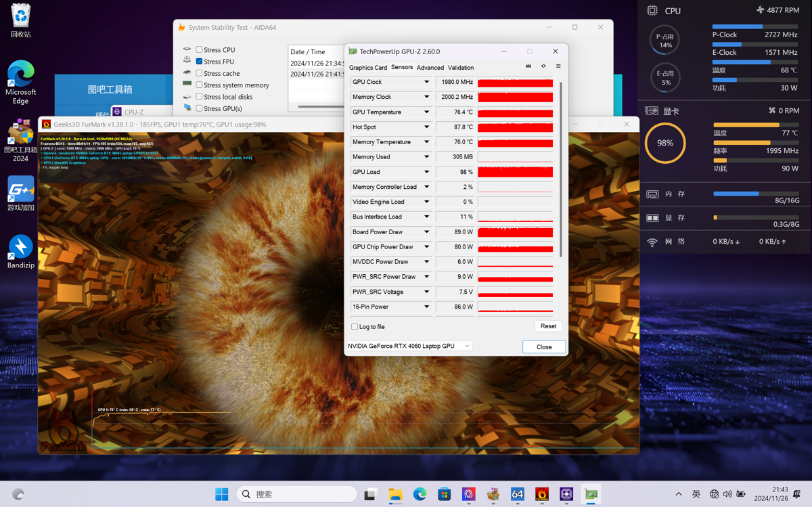Uncheck the Stress FPU checkbox
Screen dimensions: 812x507
(199, 62)
